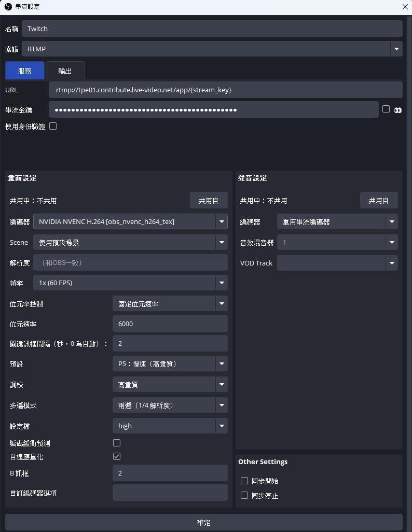
Task: Click 共用自 button in 畫面設定
Action: pos(208,201)
